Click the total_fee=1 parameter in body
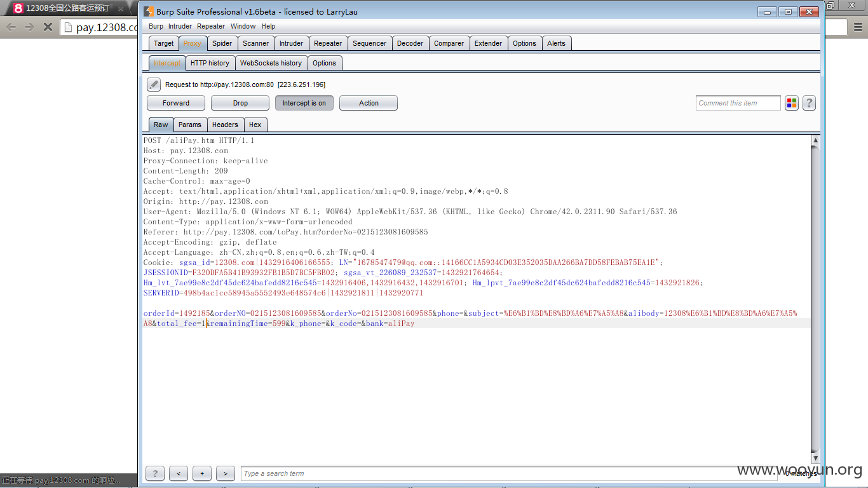This screenshot has height=488, width=868. click(182, 323)
